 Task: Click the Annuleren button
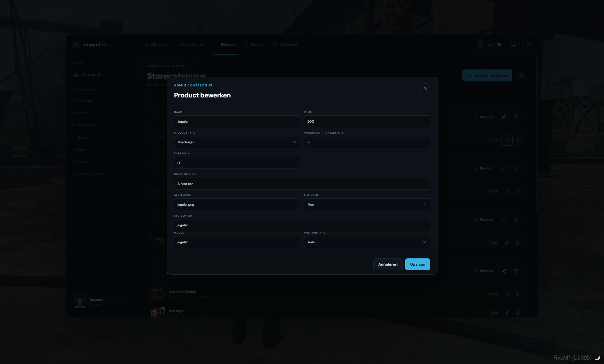[388, 264]
